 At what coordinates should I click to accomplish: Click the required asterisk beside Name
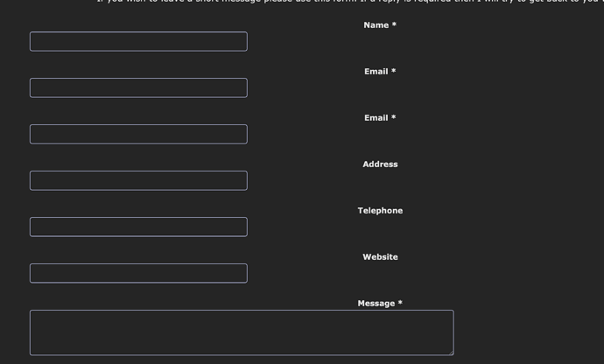(394, 25)
